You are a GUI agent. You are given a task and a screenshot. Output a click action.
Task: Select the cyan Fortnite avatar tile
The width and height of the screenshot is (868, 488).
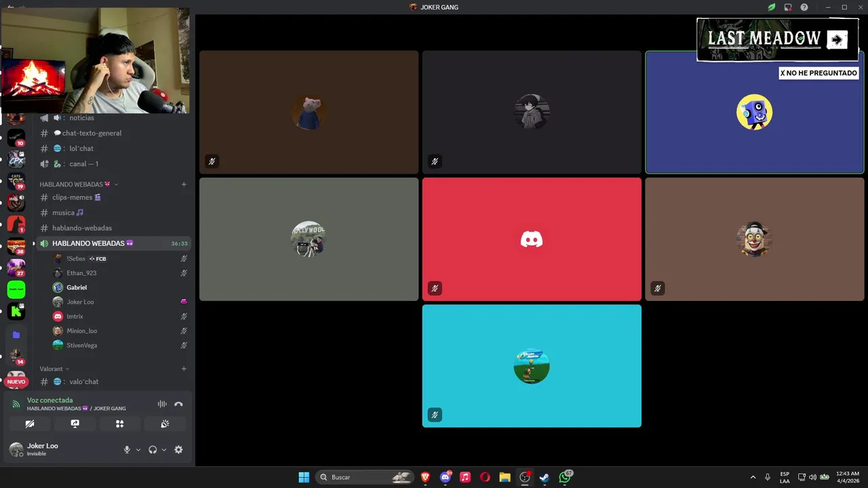532,366
